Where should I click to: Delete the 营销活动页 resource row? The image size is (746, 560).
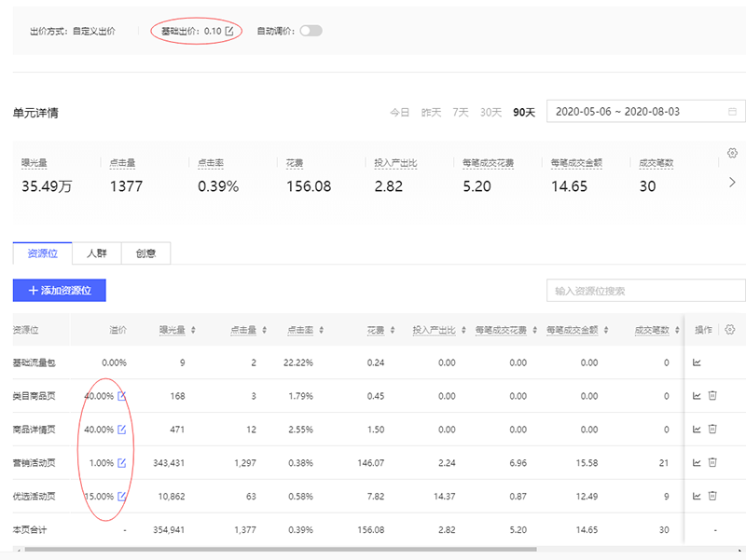click(712, 462)
